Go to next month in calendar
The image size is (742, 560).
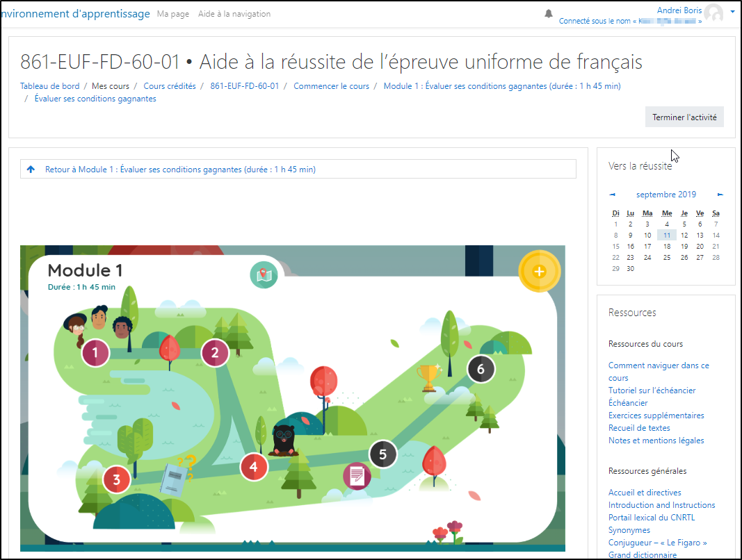click(720, 195)
